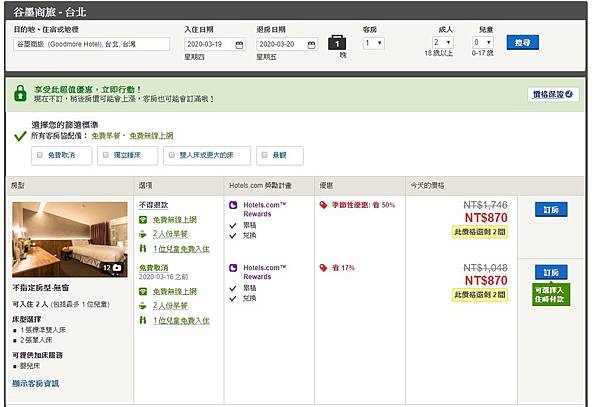Click the destination field showing Goodmore Hotel
The height and width of the screenshot is (407, 600).
tap(91, 44)
